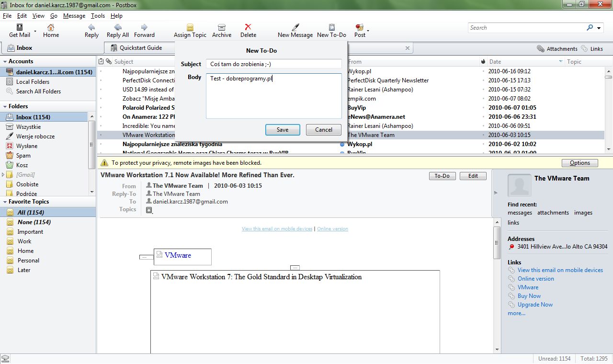Image resolution: width=613 pixels, height=364 pixels.
Task: Click the red address pin for Hillview Ave
Action: pyautogui.click(x=511, y=247)
